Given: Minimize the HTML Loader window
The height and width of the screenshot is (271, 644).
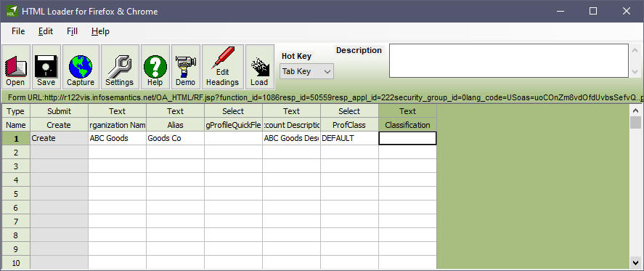Looking at the screenshot, I should (561, 11).
